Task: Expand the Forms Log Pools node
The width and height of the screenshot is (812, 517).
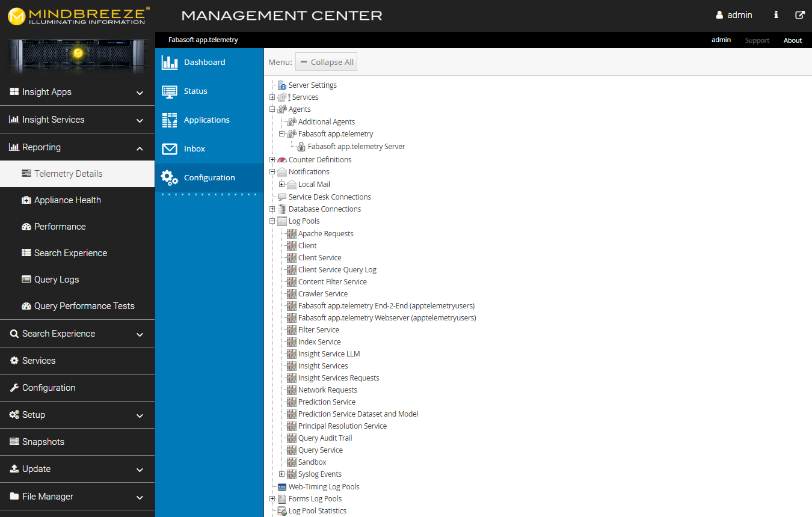Action: [272, 499]
